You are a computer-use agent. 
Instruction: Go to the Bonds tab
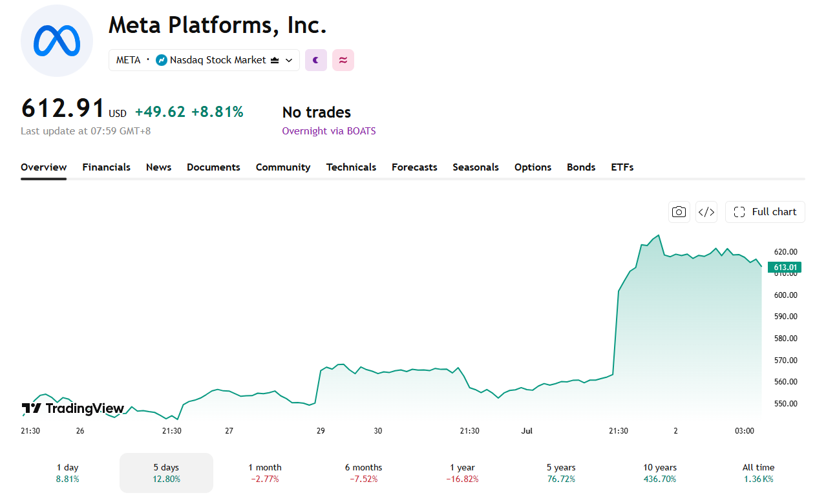point(581,167)
